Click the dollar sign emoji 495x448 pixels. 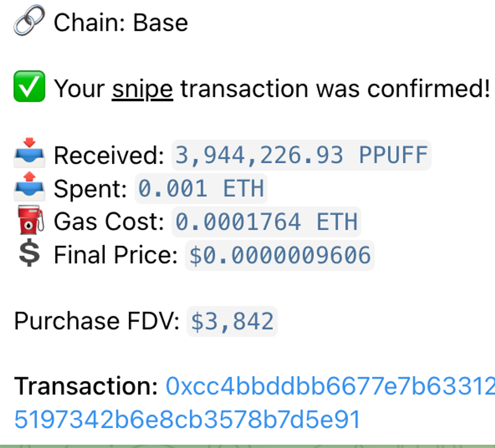pyautogui.click(x=29, y=253)
